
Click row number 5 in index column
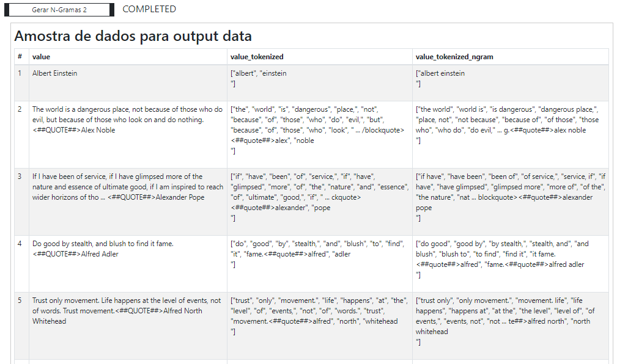click(x=20, y=300)
